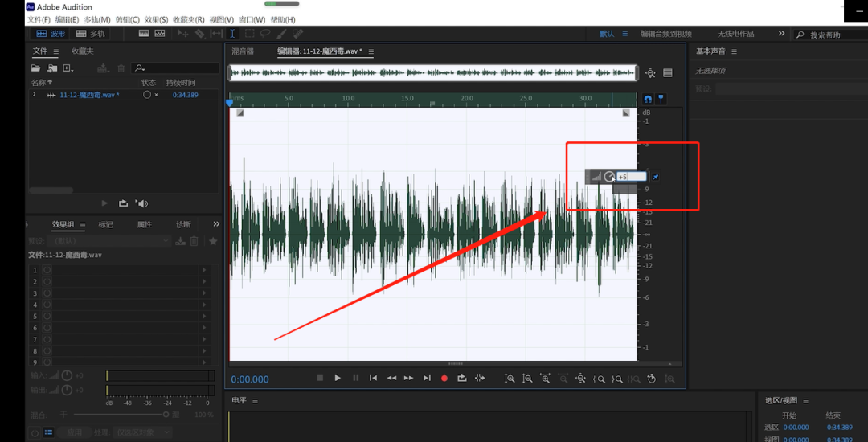This screenshot has height=442, width=868.
Task: Expand the 11-12-魔西毒.wav file entry
Action: pyautogui.click(x=35, y=95)
